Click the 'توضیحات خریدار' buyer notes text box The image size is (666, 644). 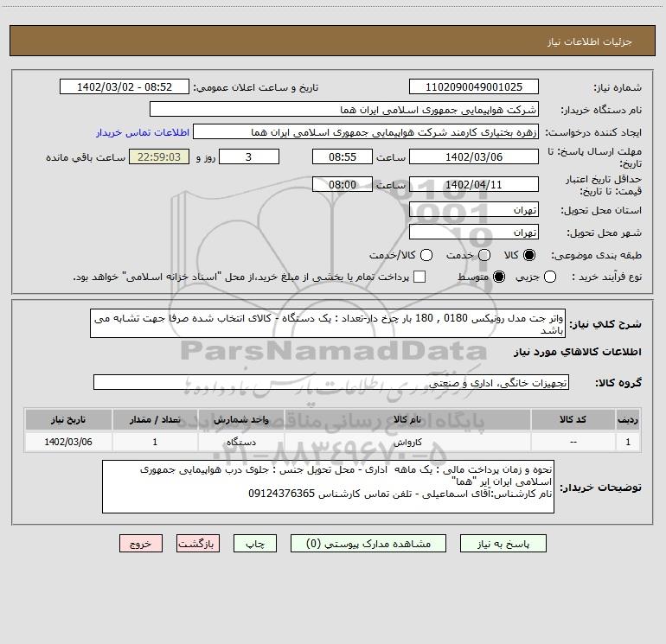(x=329, y=487)
